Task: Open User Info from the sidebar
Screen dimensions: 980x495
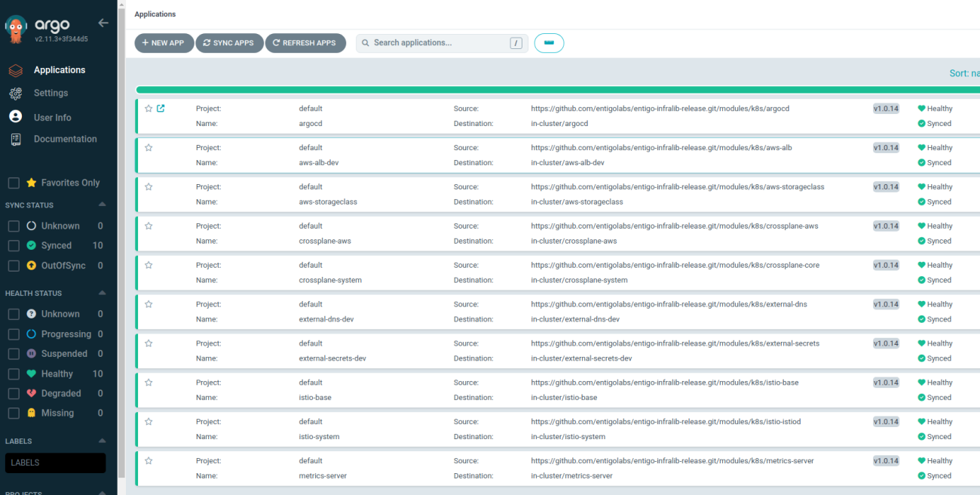Action: click(x=53, y=118)
